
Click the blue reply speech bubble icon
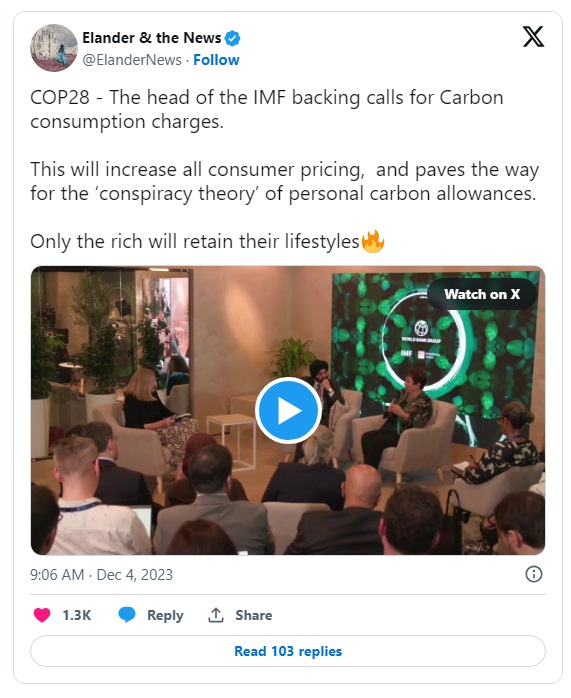point(127,615)
